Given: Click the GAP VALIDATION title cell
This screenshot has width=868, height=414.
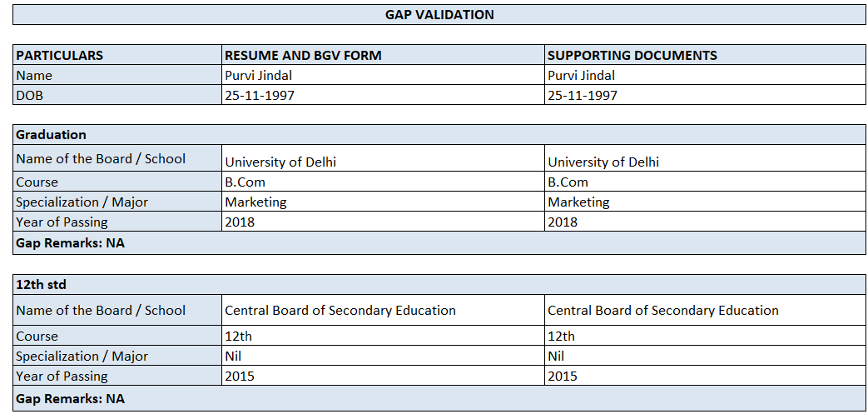Looking at the screenshot, I should (x=439, y=15).
